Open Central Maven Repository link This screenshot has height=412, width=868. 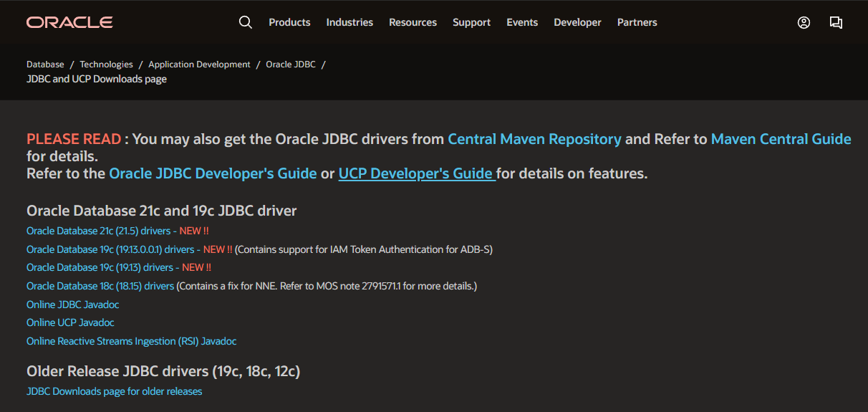(x=534, y=139)
